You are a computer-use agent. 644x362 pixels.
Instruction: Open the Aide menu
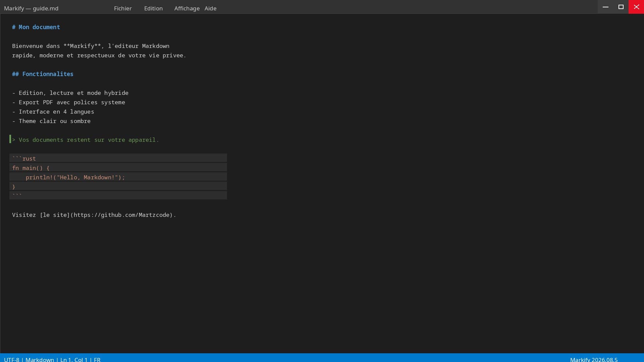coord(210,8)
